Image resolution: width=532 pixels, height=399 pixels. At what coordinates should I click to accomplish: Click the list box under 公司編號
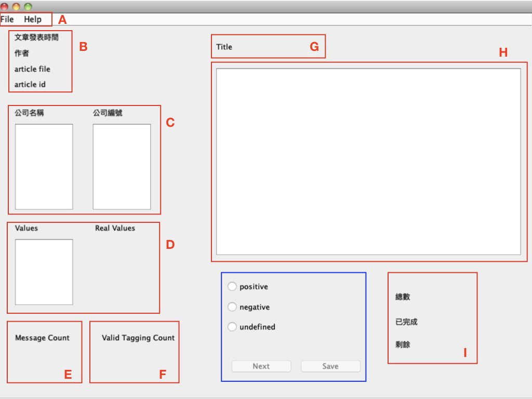(x=122, y=167)
